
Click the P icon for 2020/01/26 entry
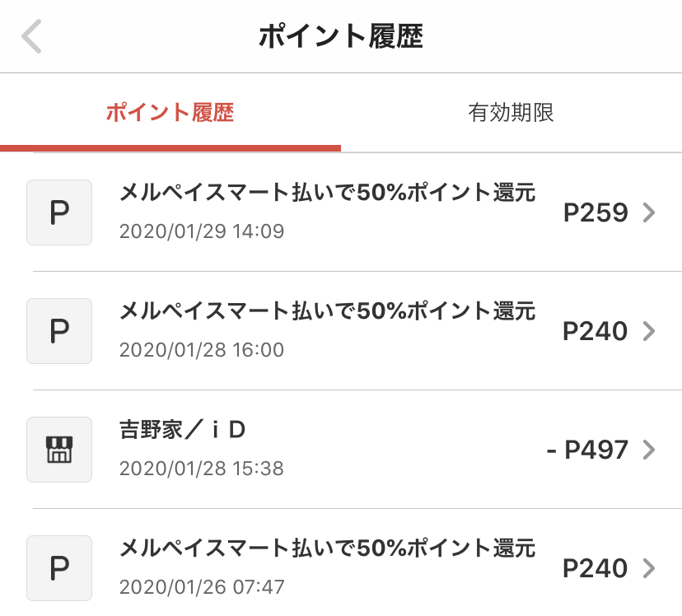pos(59,568)
